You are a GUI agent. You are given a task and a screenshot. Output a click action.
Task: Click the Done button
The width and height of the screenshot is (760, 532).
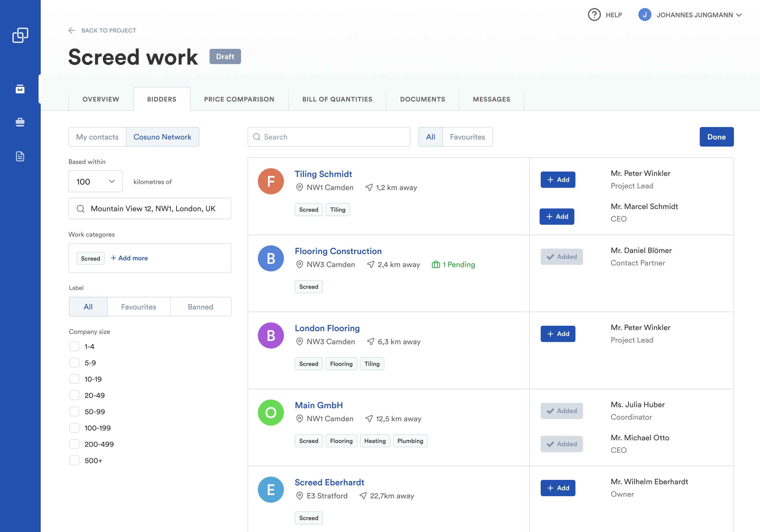pyautogui.click(x=716, y=137)
